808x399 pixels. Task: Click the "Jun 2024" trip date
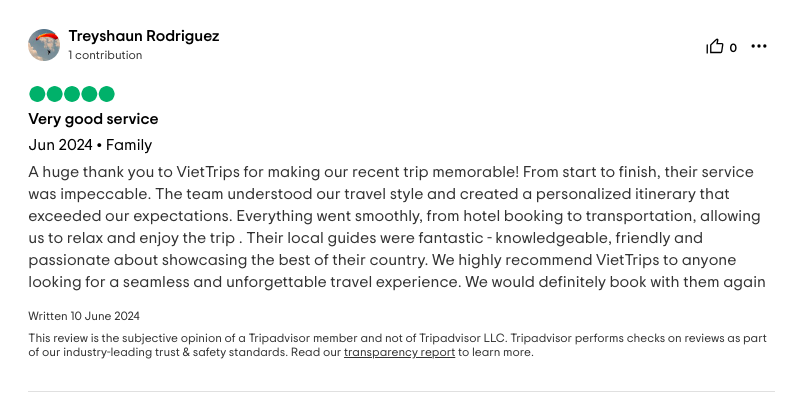click(x=60, y=145)
